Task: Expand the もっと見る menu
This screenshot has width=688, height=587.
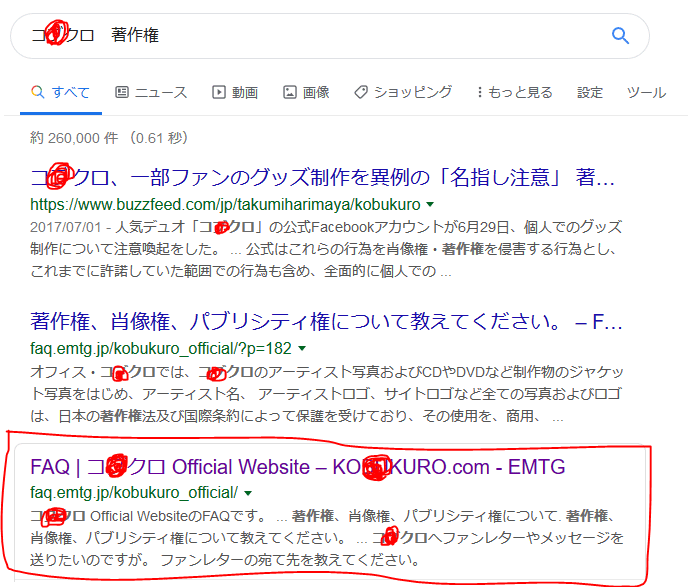Action: (514, 93)
